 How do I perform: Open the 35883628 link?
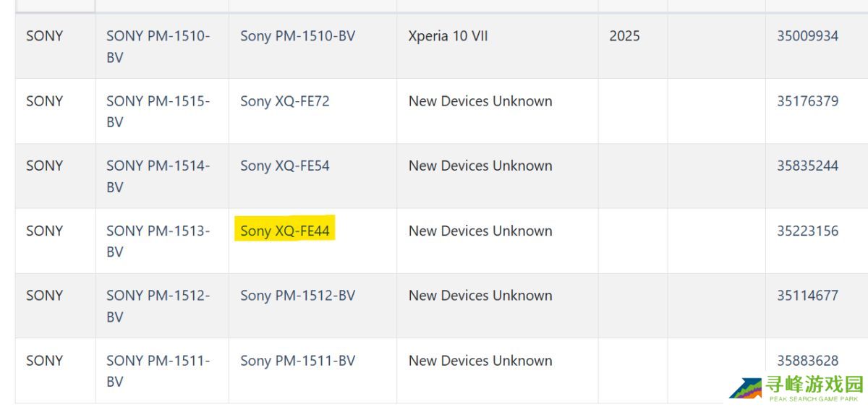click(807, 360)
